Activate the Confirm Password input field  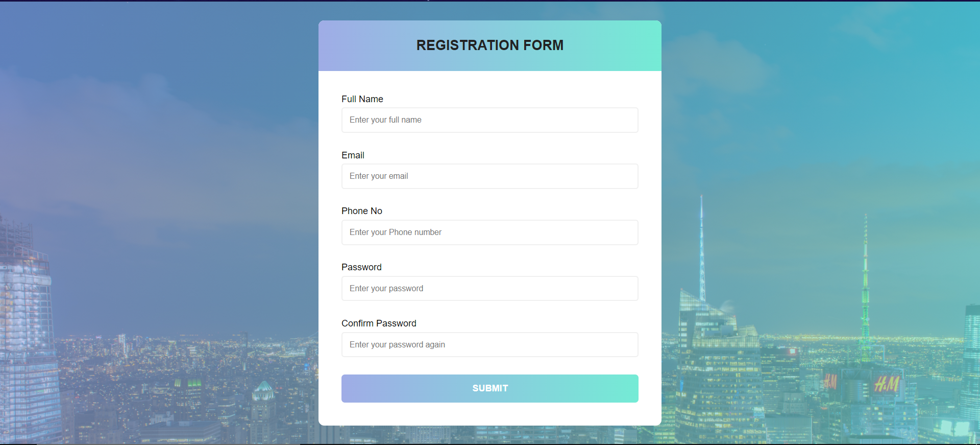(x=489, y=344)
